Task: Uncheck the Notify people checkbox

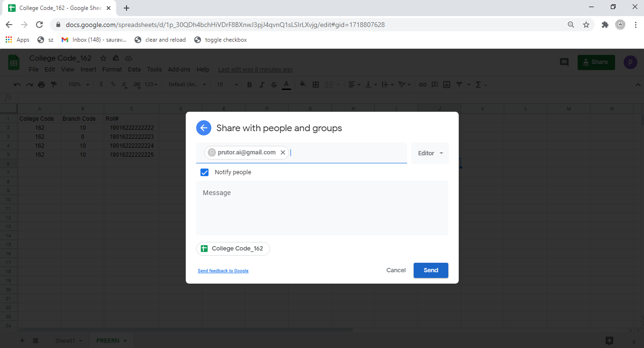Action: point(205,172)
